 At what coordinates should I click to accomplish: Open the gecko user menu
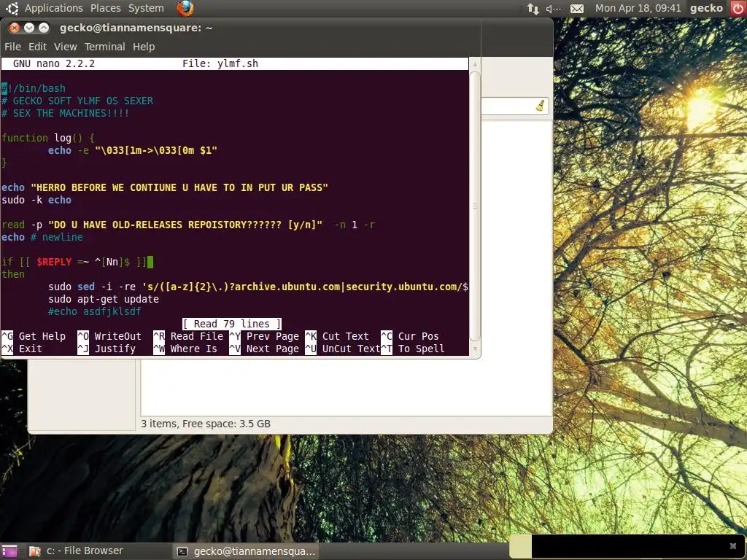[706, 8]
